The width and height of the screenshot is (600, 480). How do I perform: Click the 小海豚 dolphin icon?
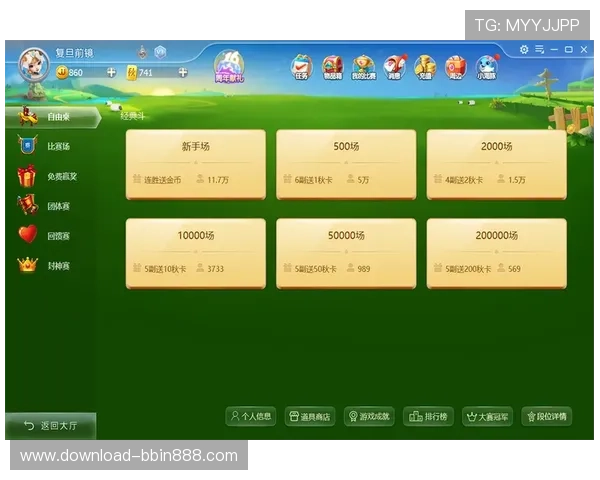486,66
